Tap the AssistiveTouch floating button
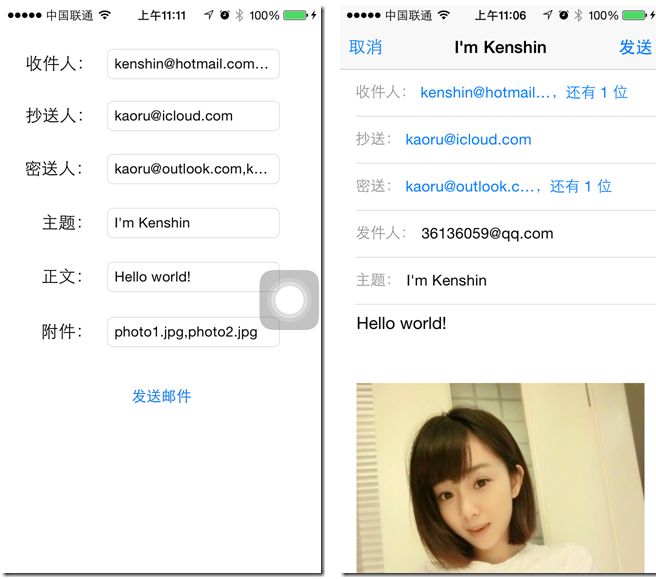The width and height of the screenshot is (656, 579). coord(289,300)
